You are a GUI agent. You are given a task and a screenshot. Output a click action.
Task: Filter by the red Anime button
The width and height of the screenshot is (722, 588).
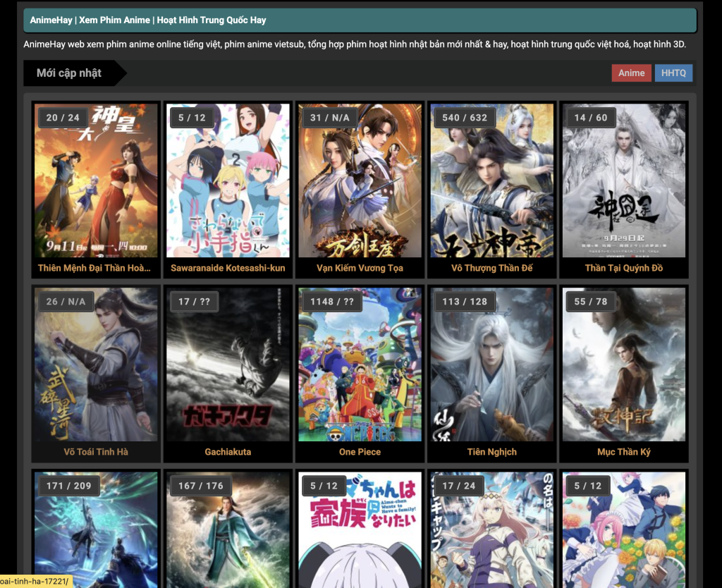(x=631, y=73)
